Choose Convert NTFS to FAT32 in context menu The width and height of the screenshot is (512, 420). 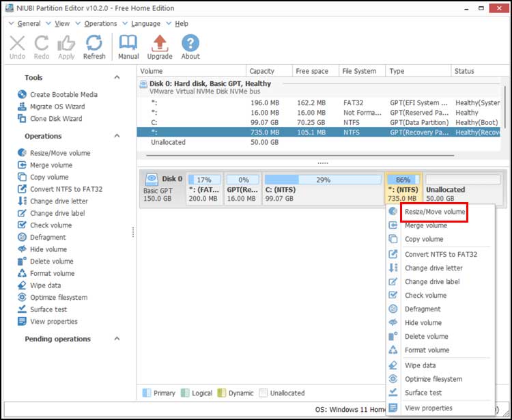click(440, 254)
